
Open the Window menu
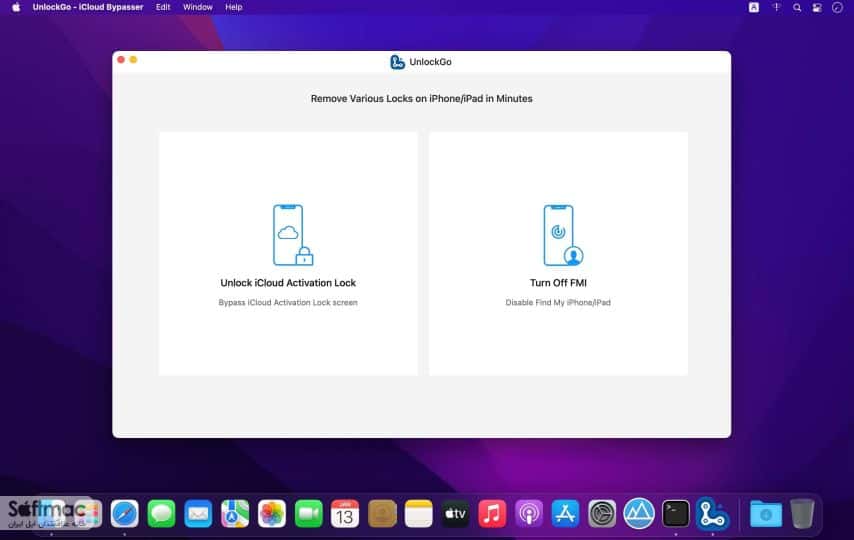pyautogui.click(x=198, y=7)
